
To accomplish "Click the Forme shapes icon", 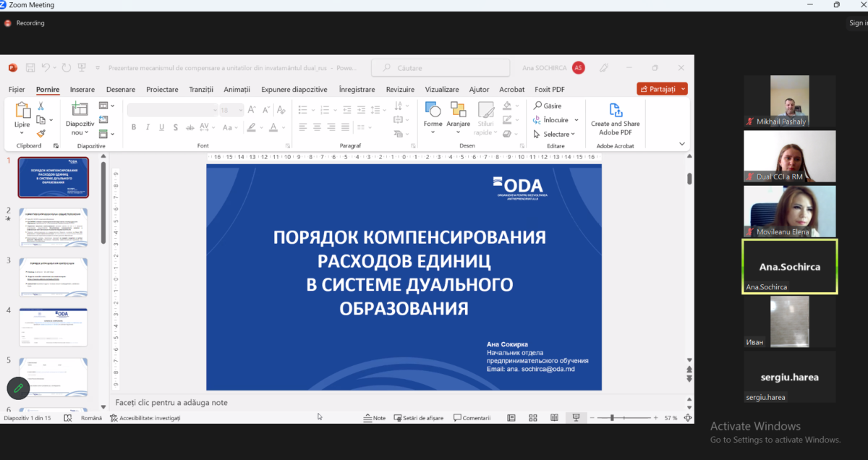I will 433,110.
